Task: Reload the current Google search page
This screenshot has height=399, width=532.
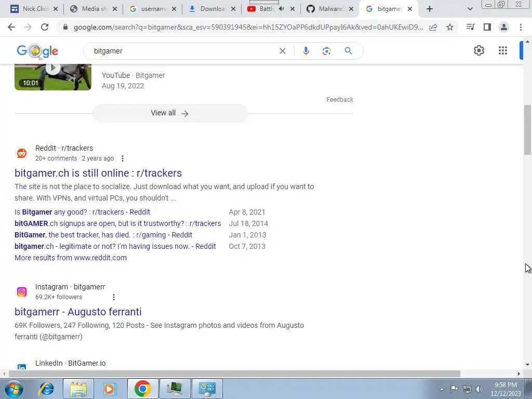Action: click(45, 27)
